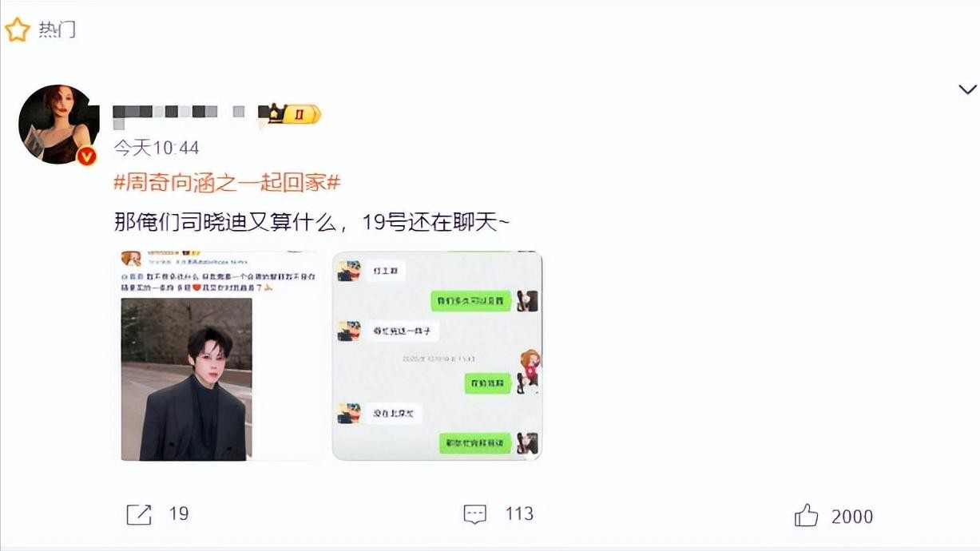Click the repost count 19
980x551 pixels.
click(179, 513)
